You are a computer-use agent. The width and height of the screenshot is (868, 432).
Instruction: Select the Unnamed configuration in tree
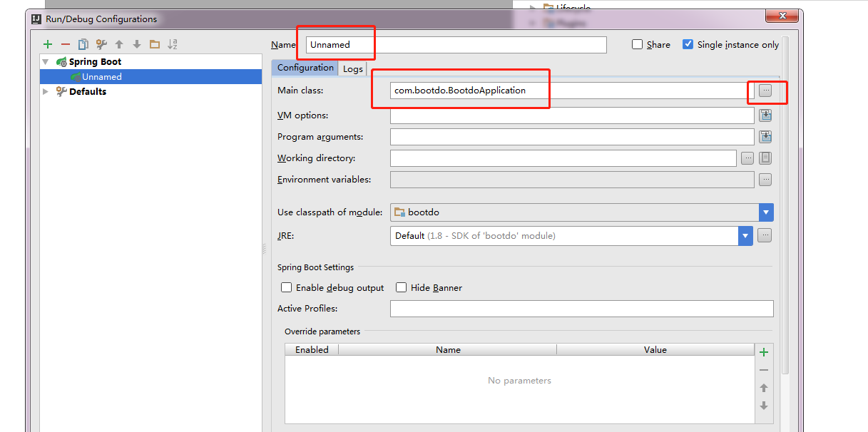102,76
